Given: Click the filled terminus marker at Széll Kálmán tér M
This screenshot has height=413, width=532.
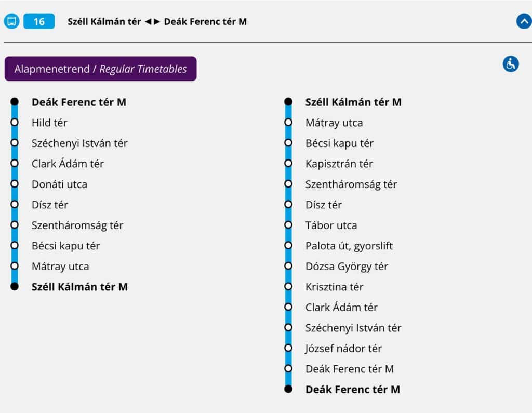Looking at the screenshot, I should [x=288, y=102].
